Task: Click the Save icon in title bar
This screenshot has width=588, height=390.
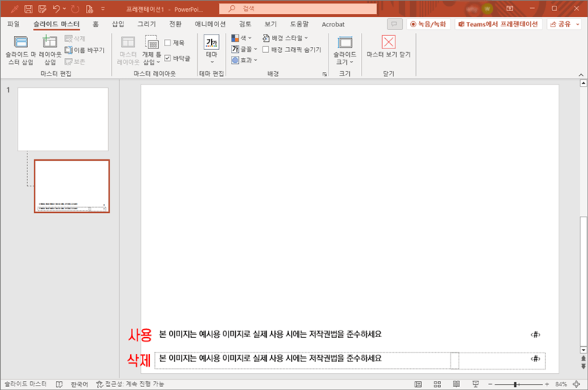Action: 28,9
